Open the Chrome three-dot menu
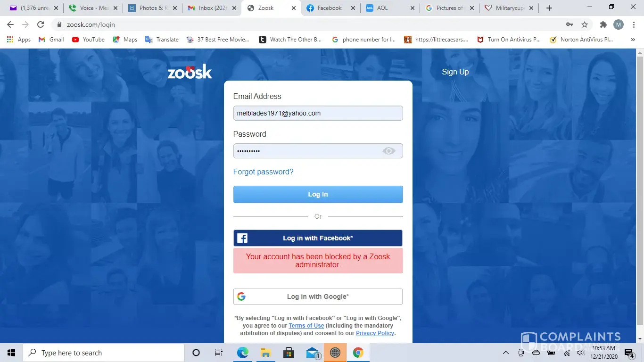The image size is (644, 362). tap(633, 25)
